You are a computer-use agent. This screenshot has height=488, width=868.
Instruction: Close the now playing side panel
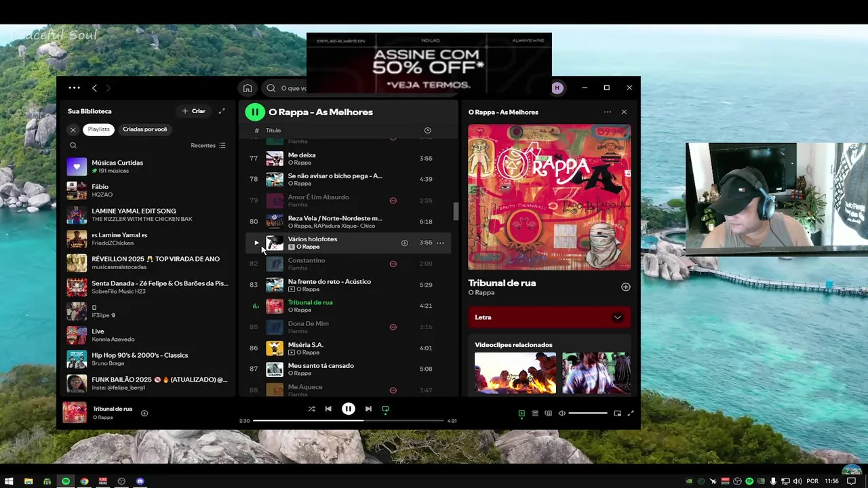pyautogui.click(x=624, y=112)
